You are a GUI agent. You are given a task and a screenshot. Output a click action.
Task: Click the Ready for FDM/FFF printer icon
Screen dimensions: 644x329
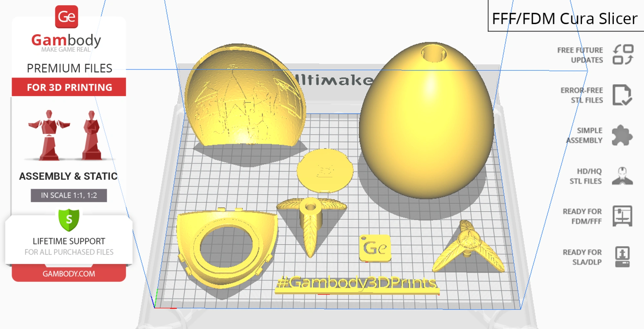622,216
